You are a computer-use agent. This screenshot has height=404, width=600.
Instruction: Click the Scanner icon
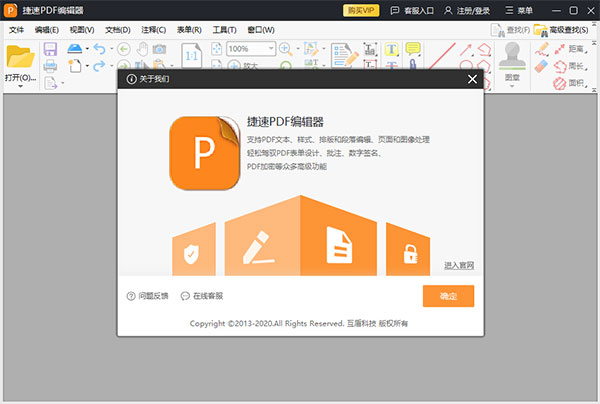(75, 49)
